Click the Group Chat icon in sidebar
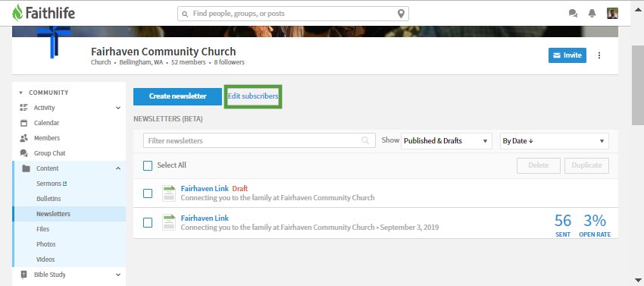 (23, 153)
